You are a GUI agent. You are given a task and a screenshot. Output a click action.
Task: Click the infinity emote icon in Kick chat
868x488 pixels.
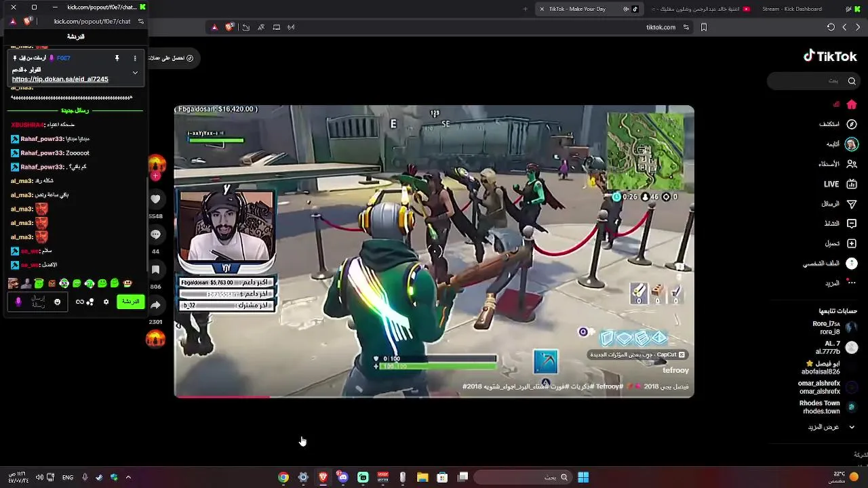[80, 302]
